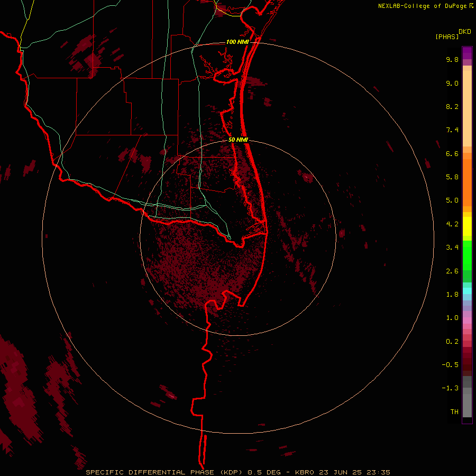476x476 pixels.
Task: Click the 1.8 color scale value
Action: pyautogui.click(x=452, y=295)
